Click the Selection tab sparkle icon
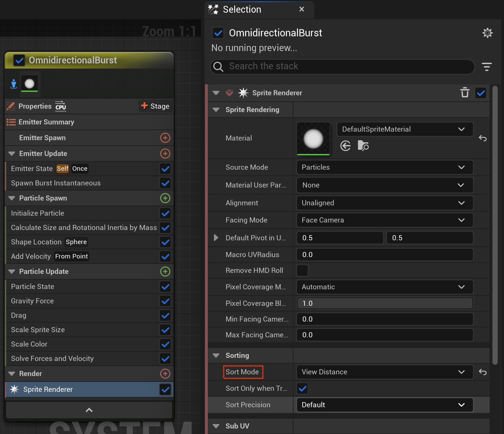Viewport: 504px width, 434px height. [213, 9]
